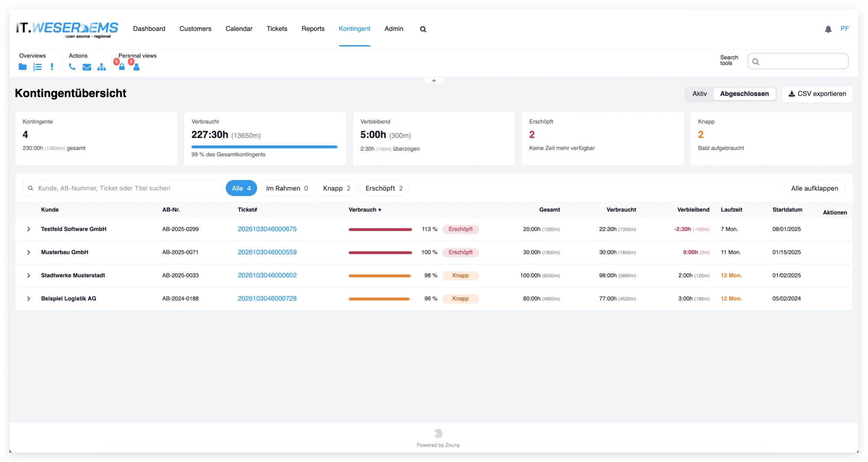Expand Stadtwerke Musterstadt row

click(x=29, y=275)
